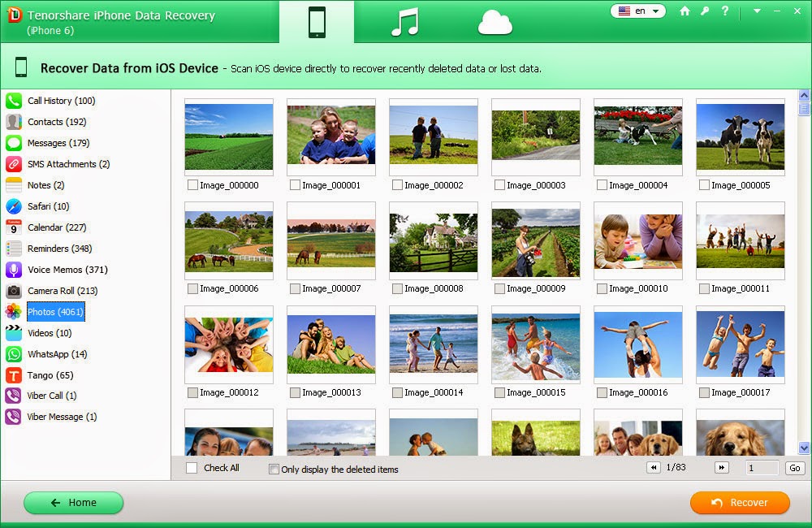The height and width of the screenshot is (528, 812).
Task: Open the title bar menu arrow
Action: (757, 11)
